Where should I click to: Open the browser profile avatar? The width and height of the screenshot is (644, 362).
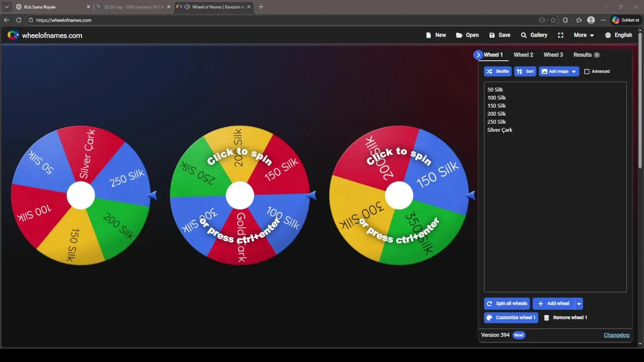click(591, 20)
